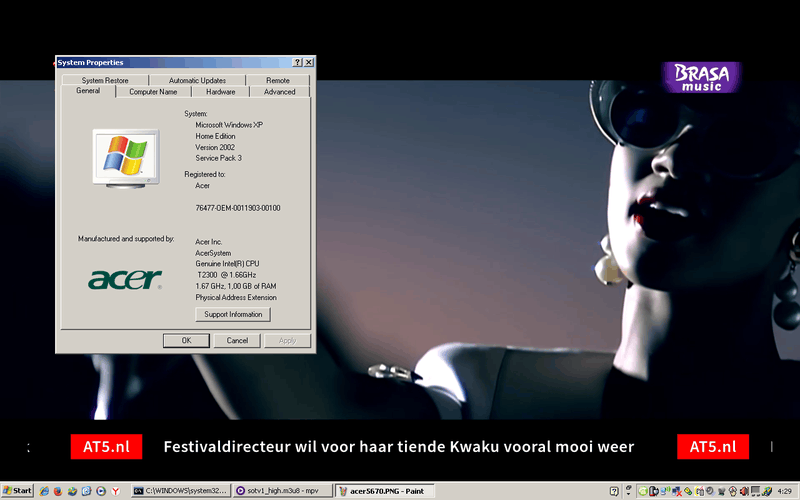Open the volume speaker icon in the tray
800x500 pixels.
pyautogui.click(x=744, y=491)
